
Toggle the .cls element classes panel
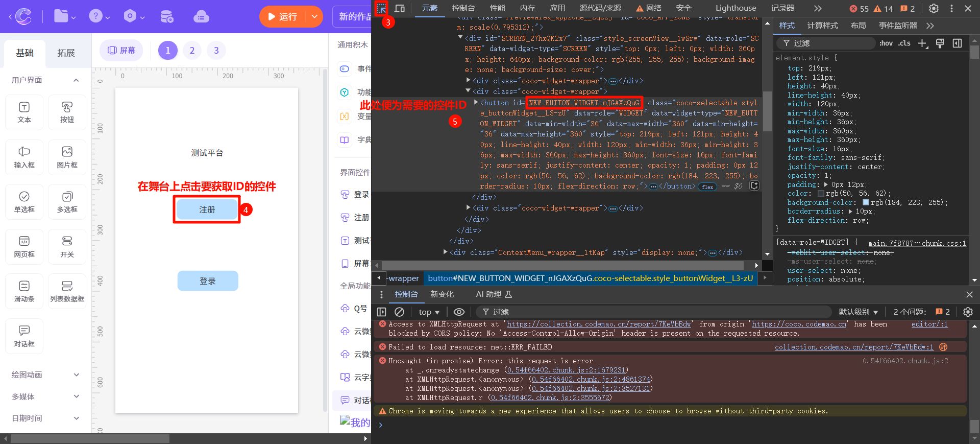(904, 43)
